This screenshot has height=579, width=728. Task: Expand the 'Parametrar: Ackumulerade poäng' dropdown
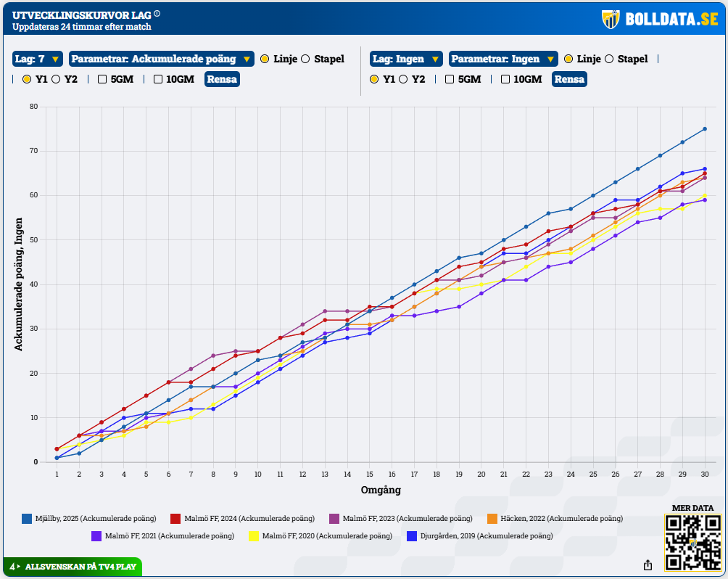point(162,59)
